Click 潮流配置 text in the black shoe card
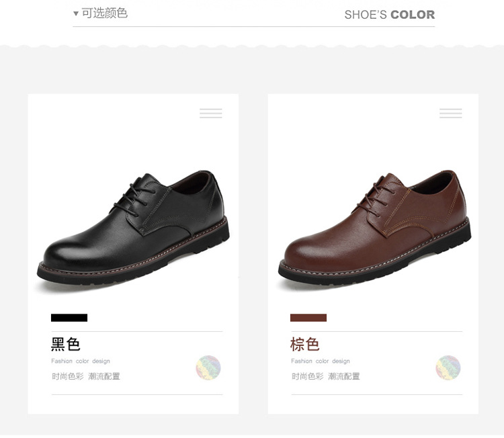 coord(104,376)
